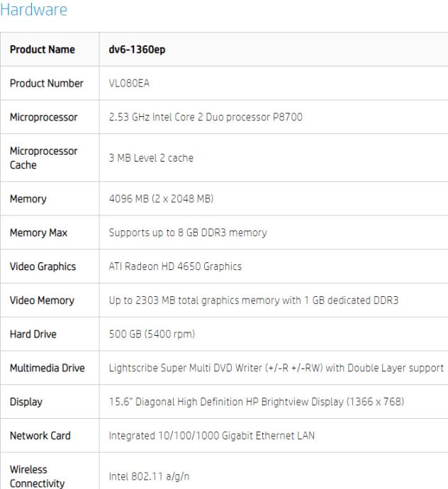Click the Video Memory row value text
Image resolution: width=448 pixels, height=489 pixels.
254,300
